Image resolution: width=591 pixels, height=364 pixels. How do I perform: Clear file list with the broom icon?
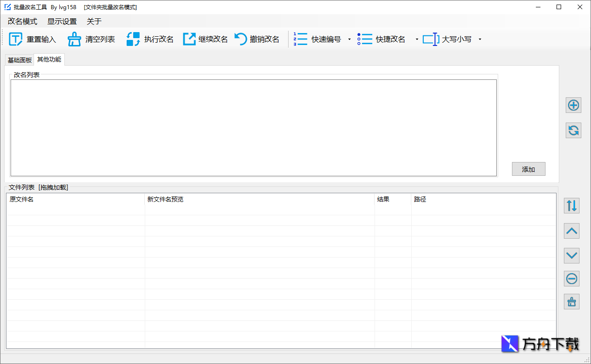pyautogui.click(x=571, y=302)
